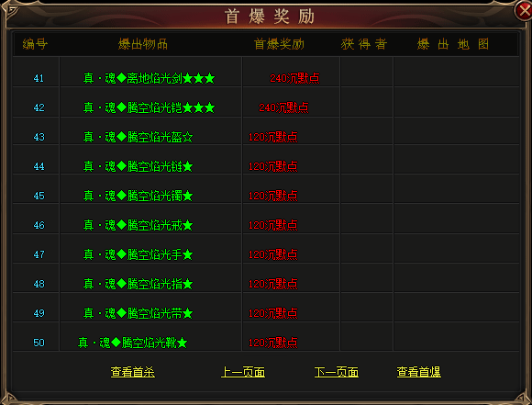Select item 真·魂◆腾空焰光链★
532x405 pixels.
[x=139, y=166]
